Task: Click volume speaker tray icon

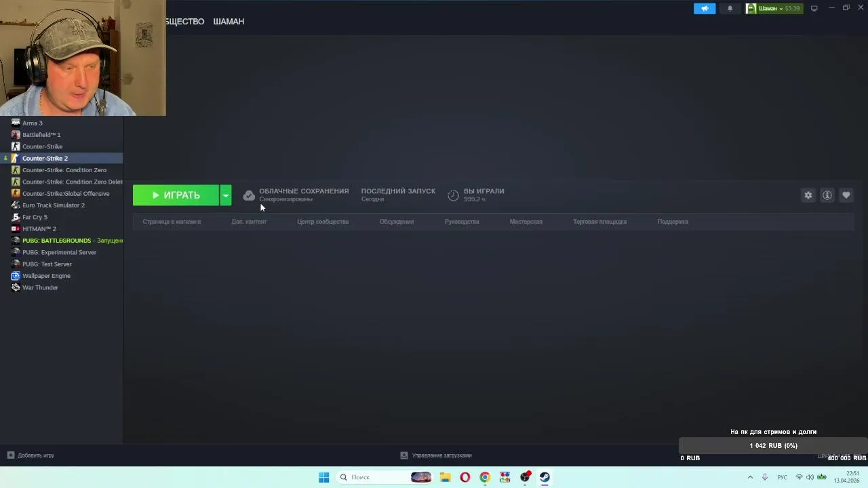Action: click(x=810, y=477)
